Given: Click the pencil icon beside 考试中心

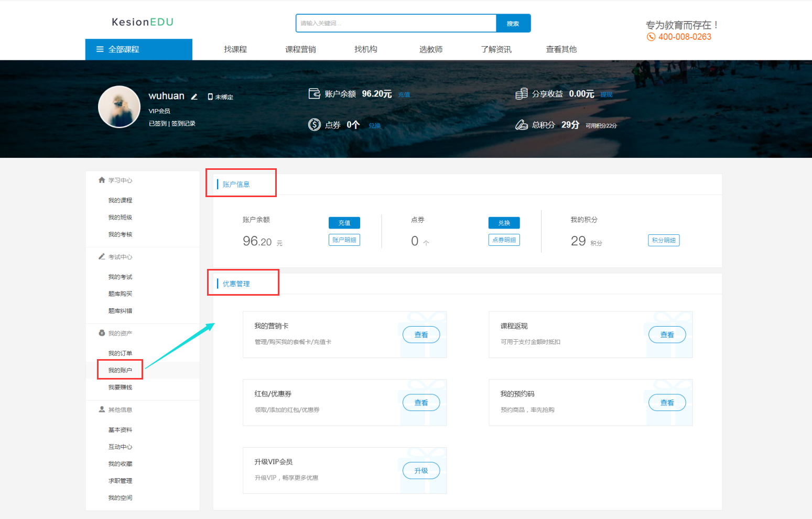Looking at the screenshot, I should 101,256.
